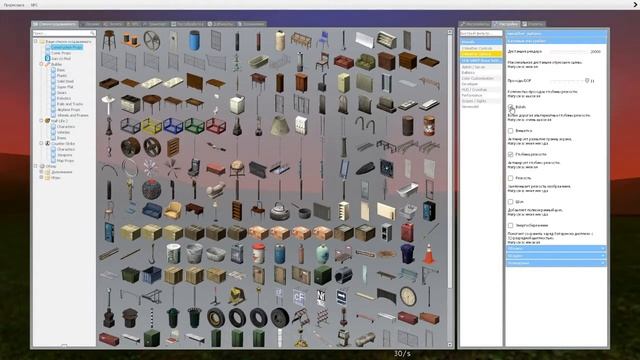Screen dimensions: 640x360
Task: Select the yellow armchair prop icon
Action: click(173, 210)
